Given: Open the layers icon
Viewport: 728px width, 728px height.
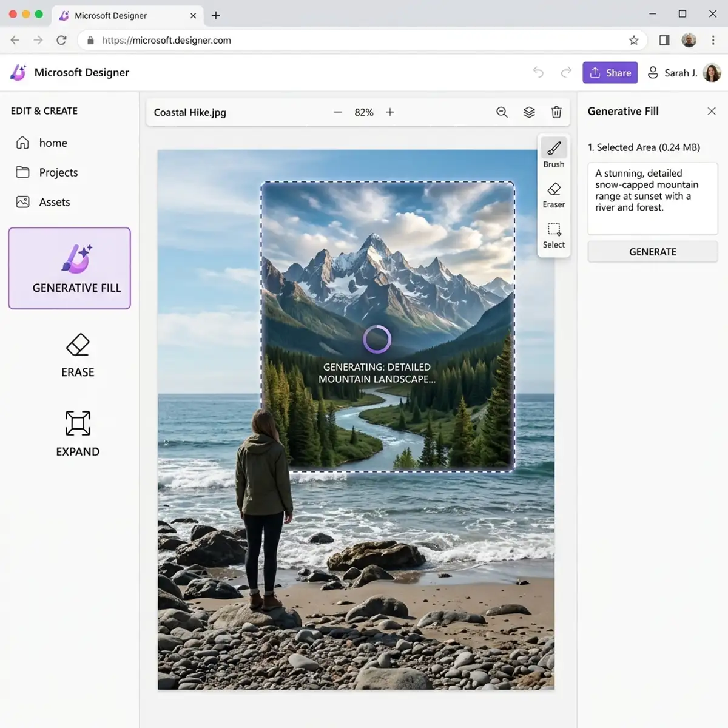Looking at the screenshot, I should point(529,112).
